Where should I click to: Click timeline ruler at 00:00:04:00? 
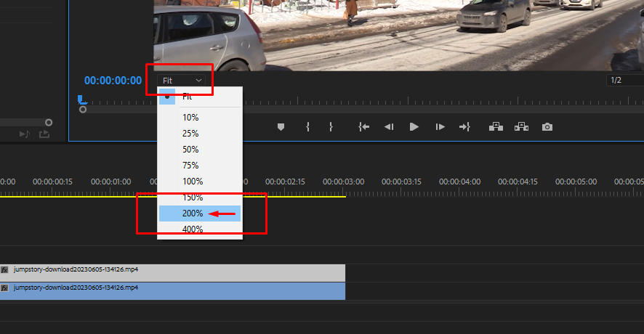click(x=459, y=182)
